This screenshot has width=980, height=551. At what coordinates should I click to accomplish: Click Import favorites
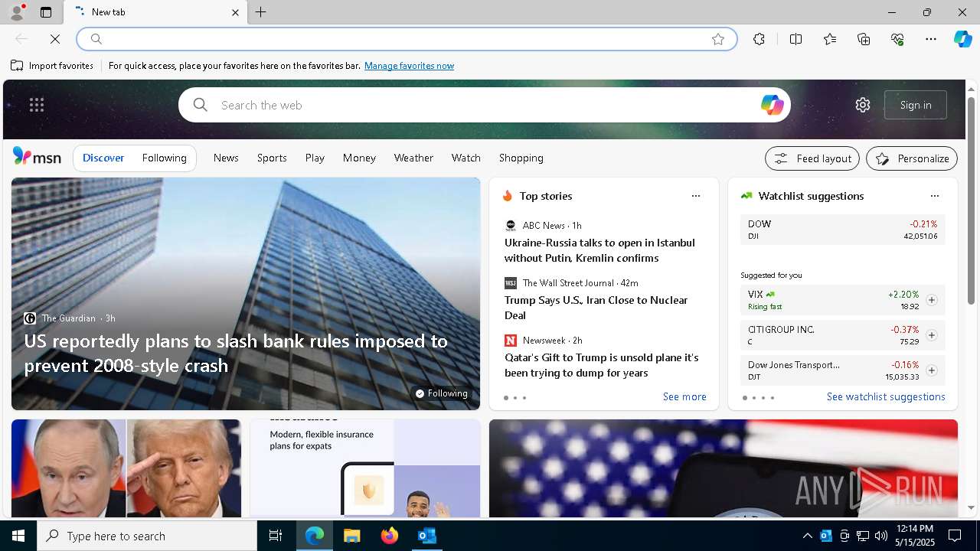click(x=52, y=66)
